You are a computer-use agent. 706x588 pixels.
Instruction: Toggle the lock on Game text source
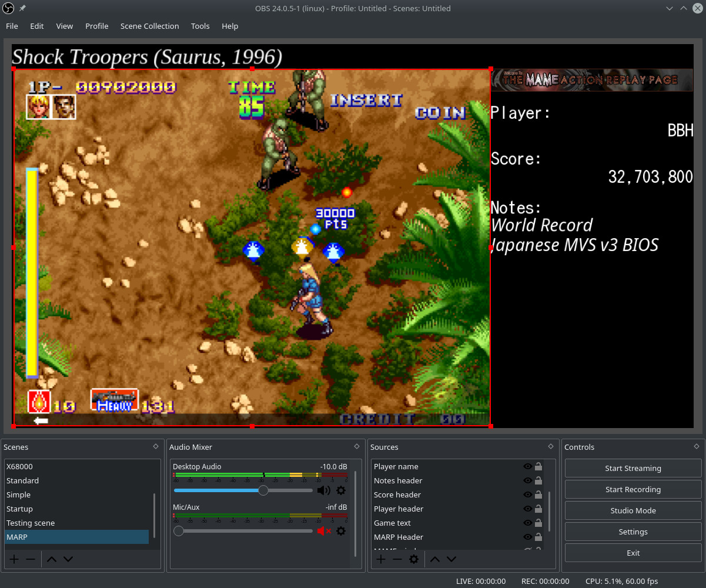[x=538, y=523]
